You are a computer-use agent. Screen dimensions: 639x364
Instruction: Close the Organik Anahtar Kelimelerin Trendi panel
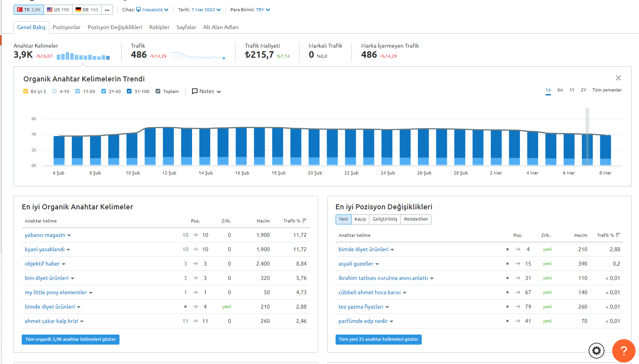618,78
